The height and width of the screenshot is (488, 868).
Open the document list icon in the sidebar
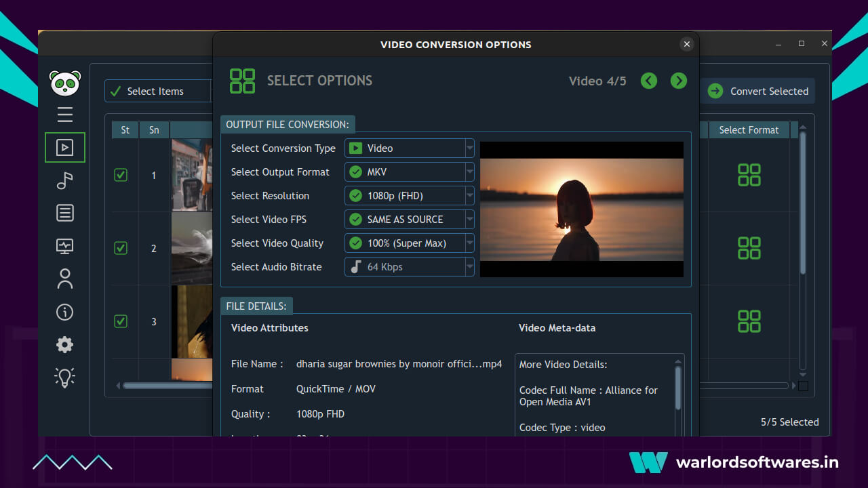point(64,212)
